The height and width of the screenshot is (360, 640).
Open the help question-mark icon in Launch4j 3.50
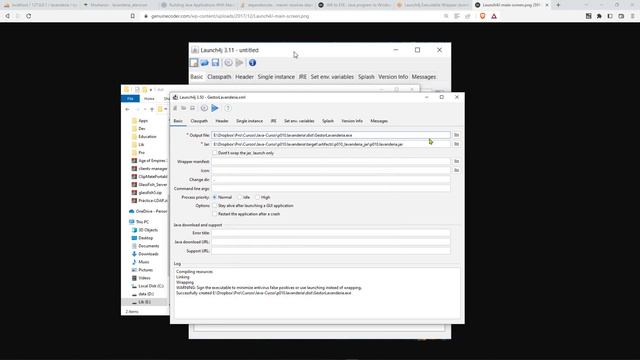pos(228,108)
